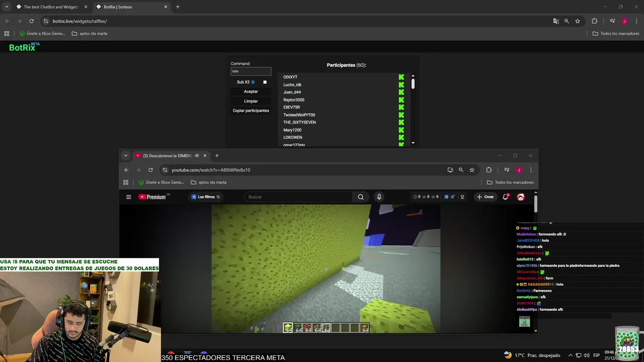Select participant ODIXYT in the list

290,77
